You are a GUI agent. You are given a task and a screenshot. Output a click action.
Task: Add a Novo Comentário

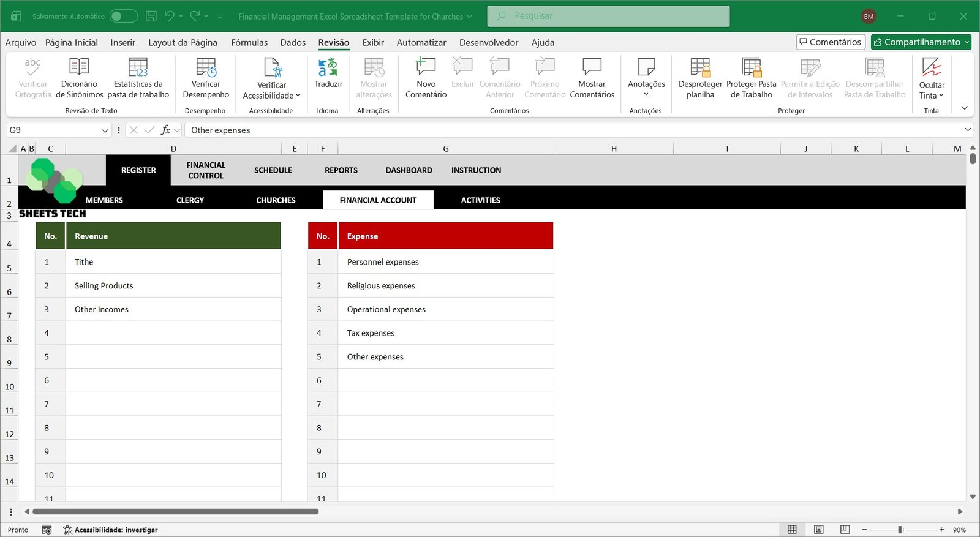(x=426, y=67)
